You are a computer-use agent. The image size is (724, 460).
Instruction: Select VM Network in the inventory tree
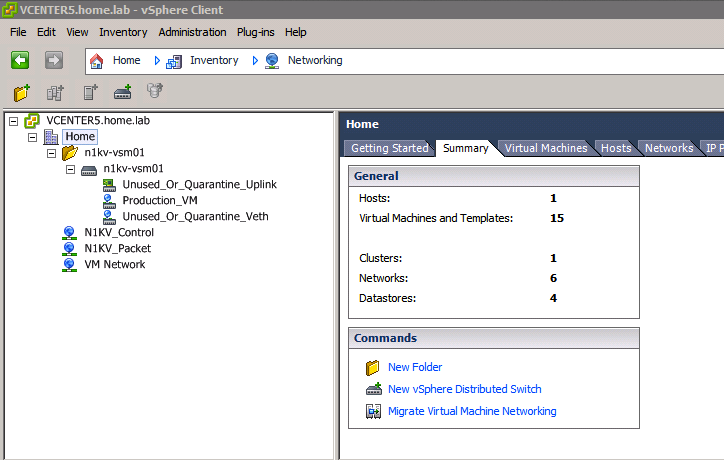(x=114, y=264)
